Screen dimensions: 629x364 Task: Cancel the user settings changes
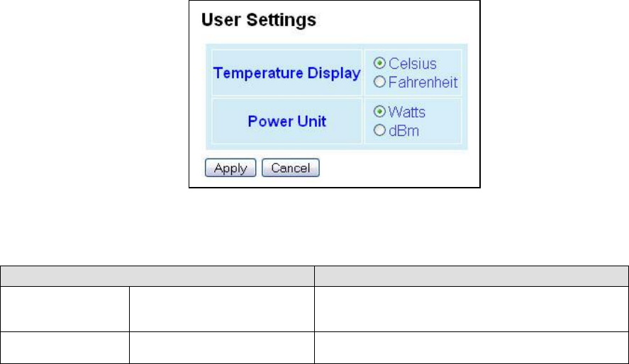291,168
